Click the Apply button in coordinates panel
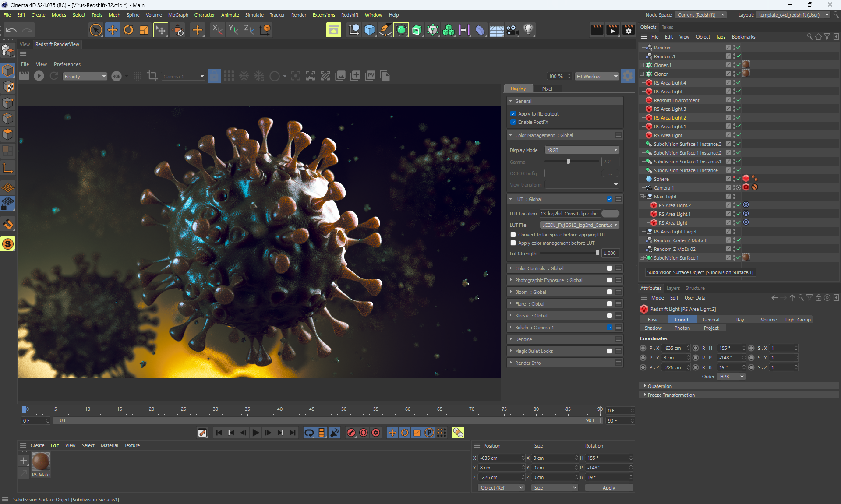The width and height of the screenshot is (841, 504). coord(608,488)
